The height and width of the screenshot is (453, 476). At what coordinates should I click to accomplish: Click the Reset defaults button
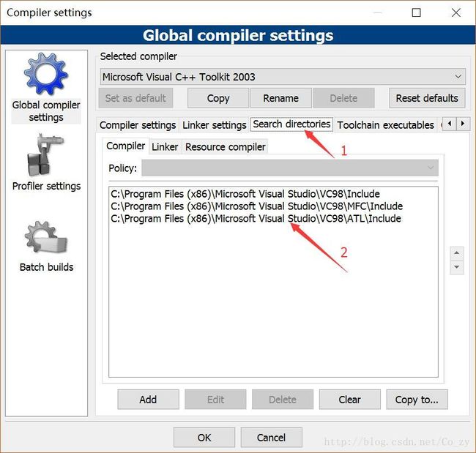click(x=427, y=98)
